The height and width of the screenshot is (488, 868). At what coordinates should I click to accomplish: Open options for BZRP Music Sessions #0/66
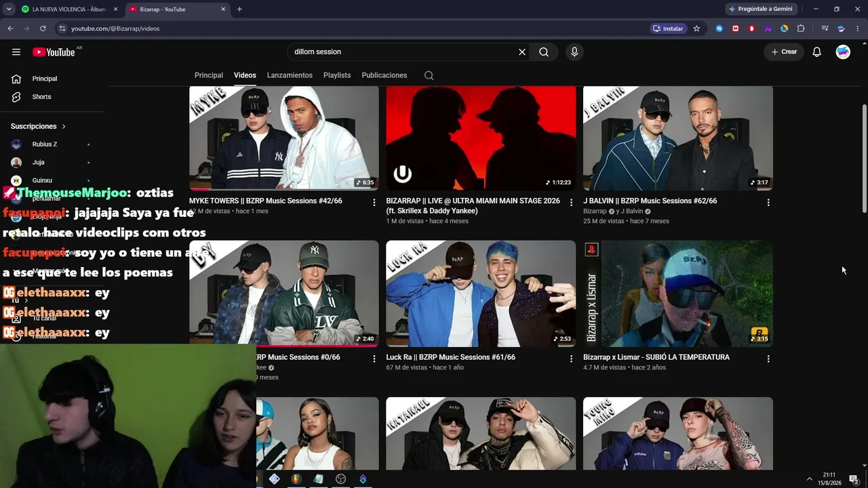[x=374, y=359]
